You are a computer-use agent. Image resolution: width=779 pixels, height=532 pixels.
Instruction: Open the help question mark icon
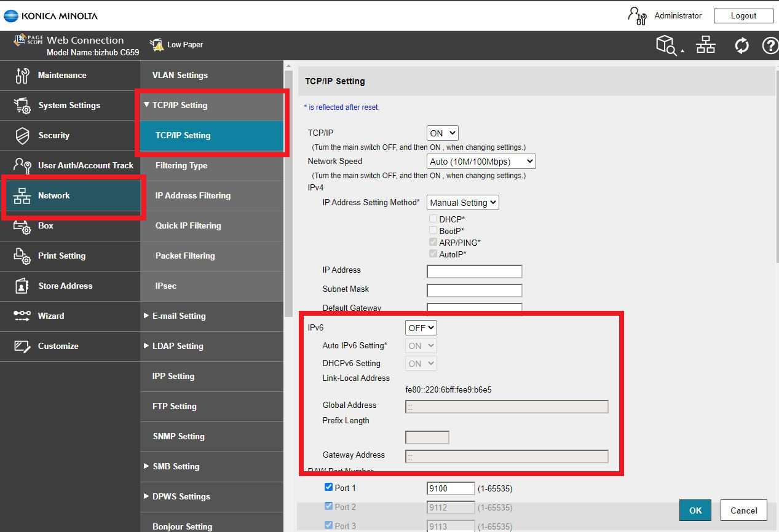pos(770,45)
